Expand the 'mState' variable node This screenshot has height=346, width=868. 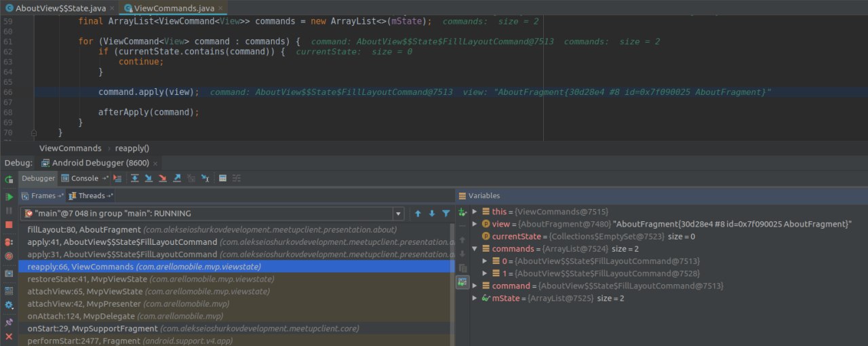point(475,298)
